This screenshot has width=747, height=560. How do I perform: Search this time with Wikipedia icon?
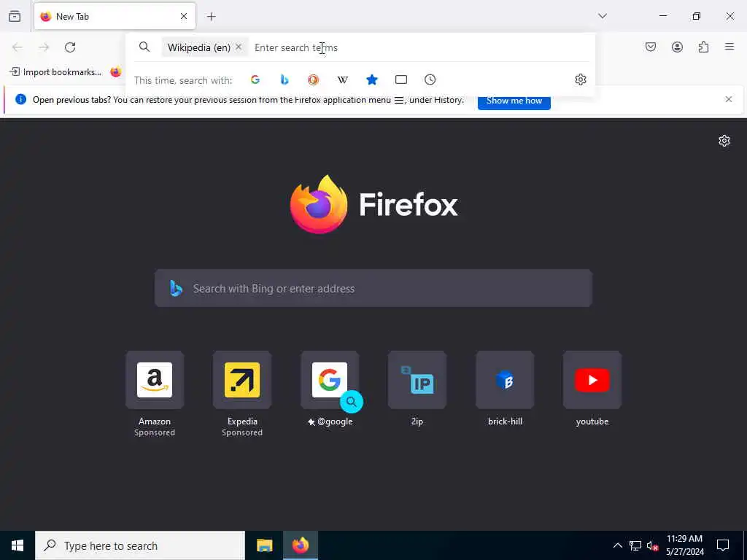[343, 79]
